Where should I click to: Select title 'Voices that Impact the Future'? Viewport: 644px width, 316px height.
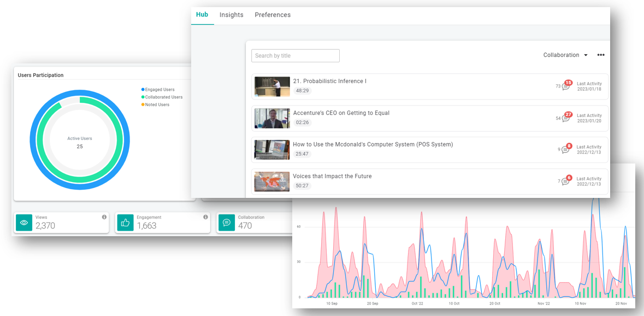click(332, 176)
